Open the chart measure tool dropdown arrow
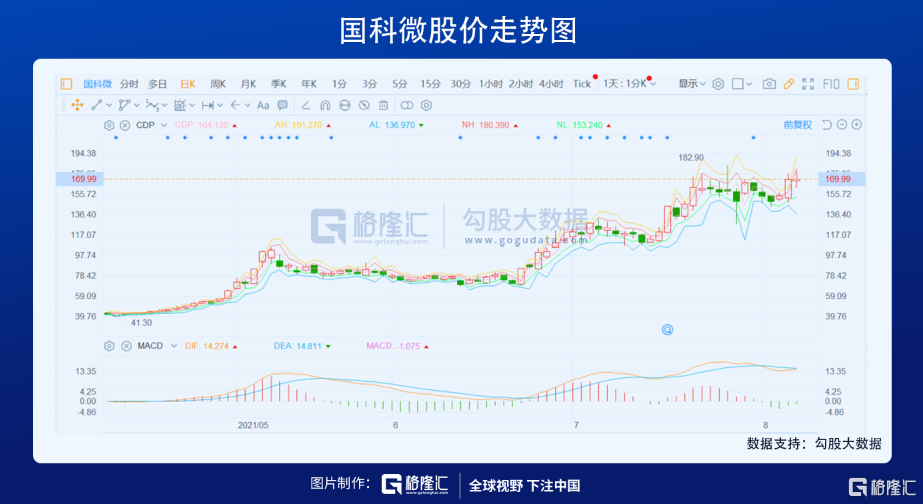The image size is (923, 504). coord(192,105)
